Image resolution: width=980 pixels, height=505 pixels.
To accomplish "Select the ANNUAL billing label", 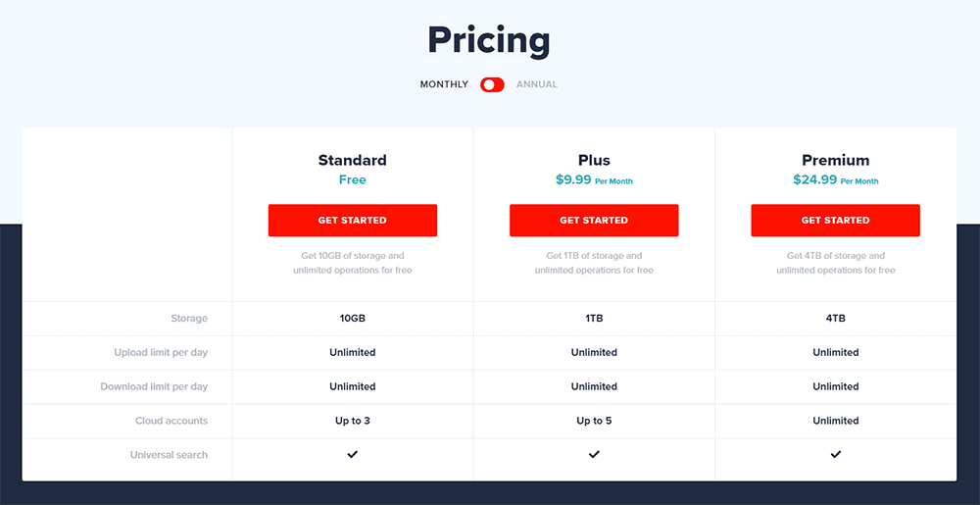I will point(537,84).
